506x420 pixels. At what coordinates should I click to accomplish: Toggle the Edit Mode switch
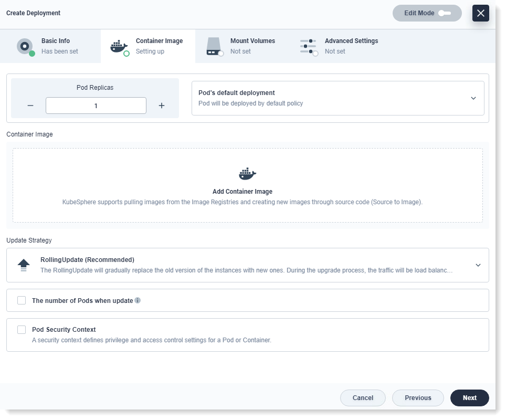[x=445, y=13]
